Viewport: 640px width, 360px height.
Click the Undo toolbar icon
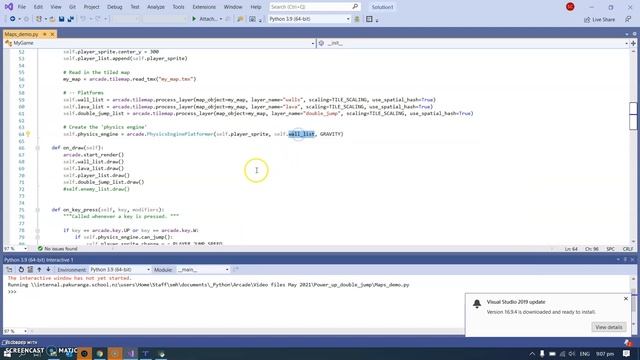coord(83,19)
